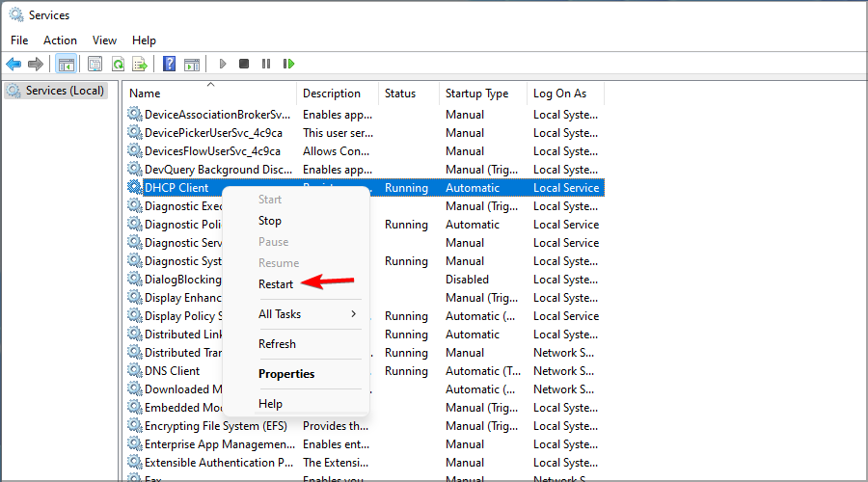
Task: Open the Help menu in menu bar
Action: (x=144, y=40)
